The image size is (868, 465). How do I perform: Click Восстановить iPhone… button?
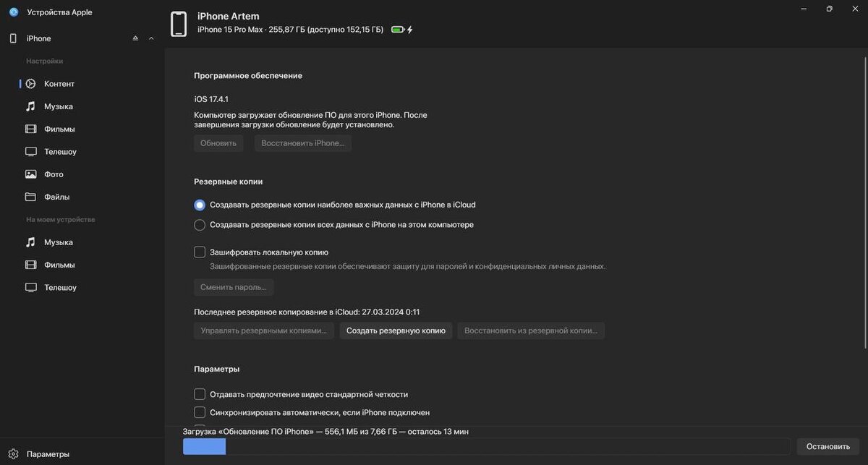[303, 143]
